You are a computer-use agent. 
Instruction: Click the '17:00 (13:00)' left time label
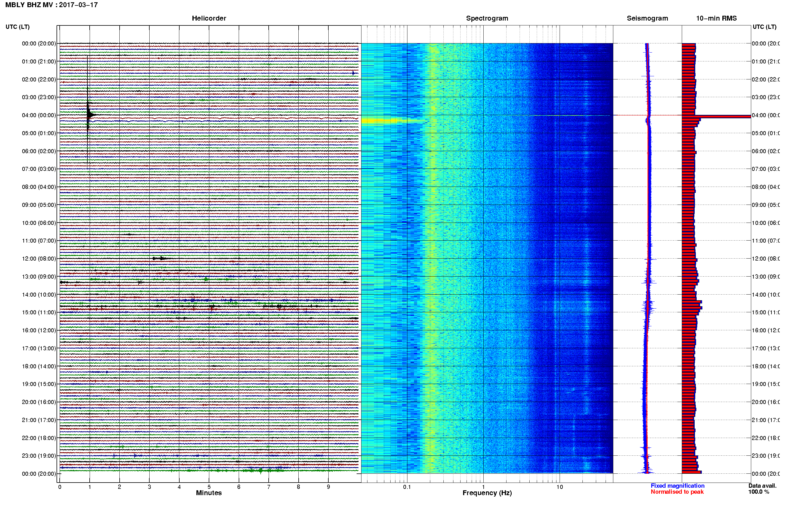point(39,348)
